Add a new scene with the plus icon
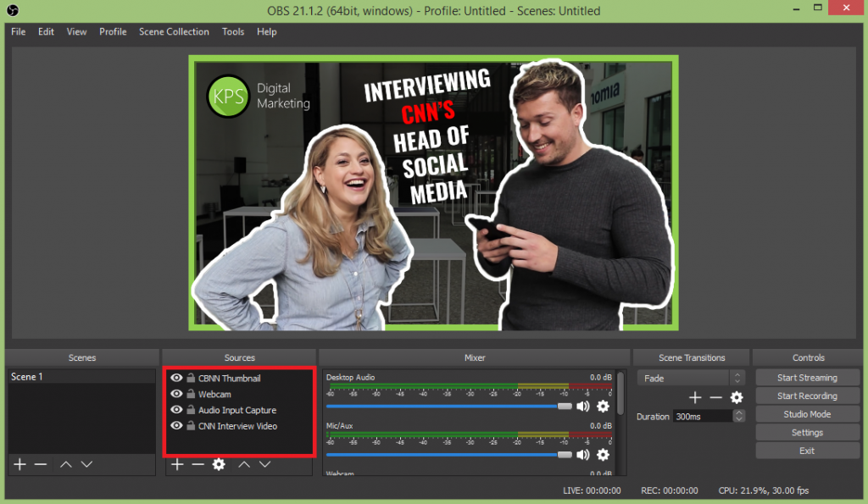This screenshot has height=504, width=868. tap(19, 463)
